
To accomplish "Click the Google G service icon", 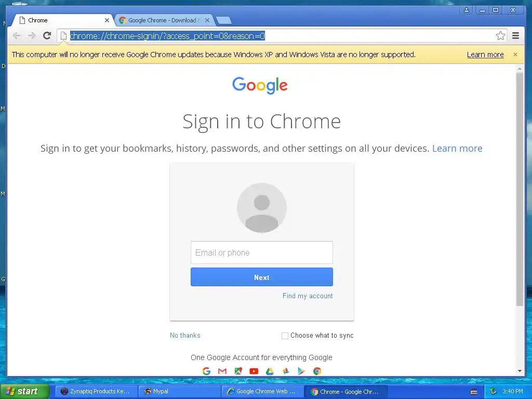I will click(x=206, y=371).
